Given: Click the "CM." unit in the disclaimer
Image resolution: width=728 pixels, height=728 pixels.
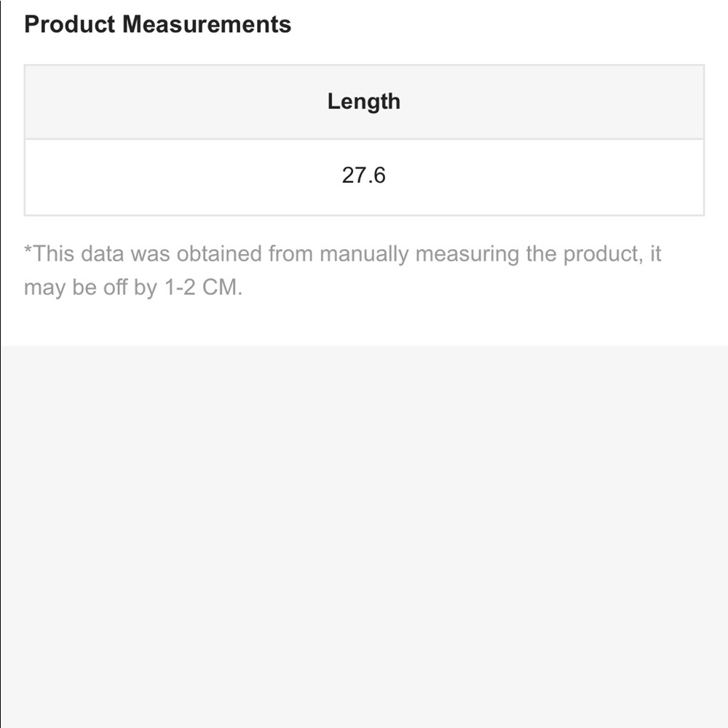Looking at the screenshot, I should [x=222, y=288].
